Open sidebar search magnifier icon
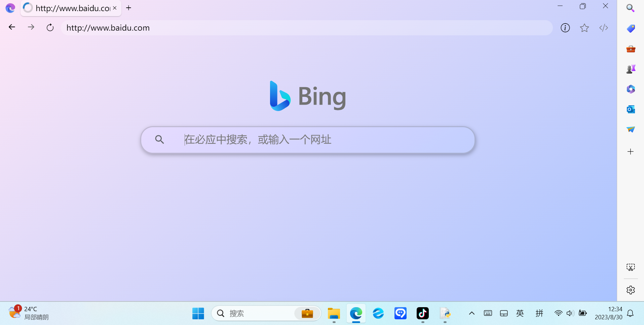Viewport: 644px width, 325px height. (x=631, y=8)
